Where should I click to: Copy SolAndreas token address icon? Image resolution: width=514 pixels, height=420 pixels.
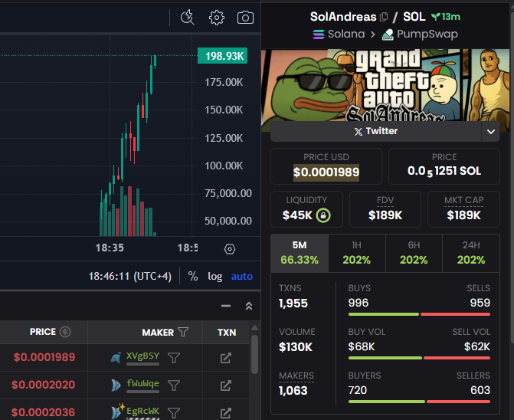point(384,17)
